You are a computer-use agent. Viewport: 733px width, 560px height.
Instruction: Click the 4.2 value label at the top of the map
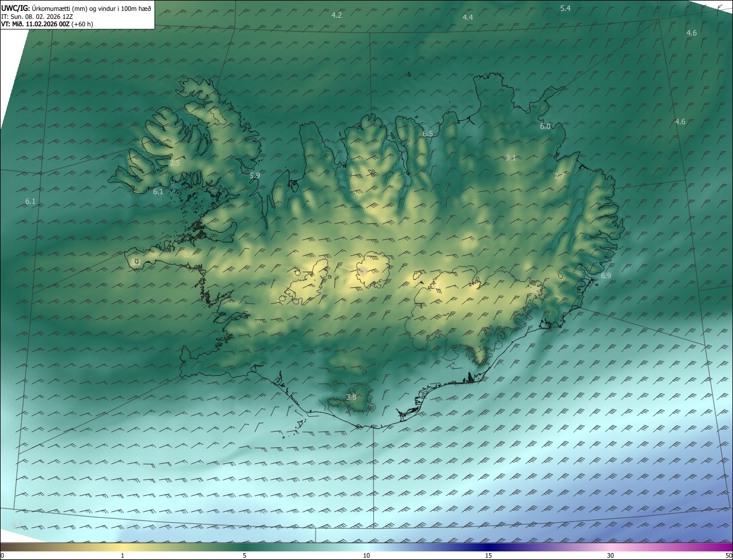[x=337, y=15]
